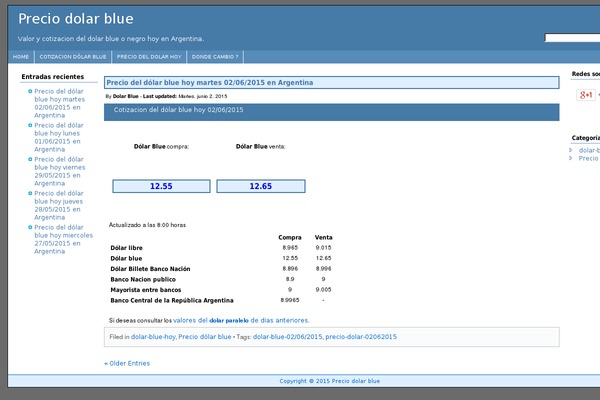Click Banco Central de la República Argentina row
This screenshot has width=600, height=400.
(x=172, y=300)
